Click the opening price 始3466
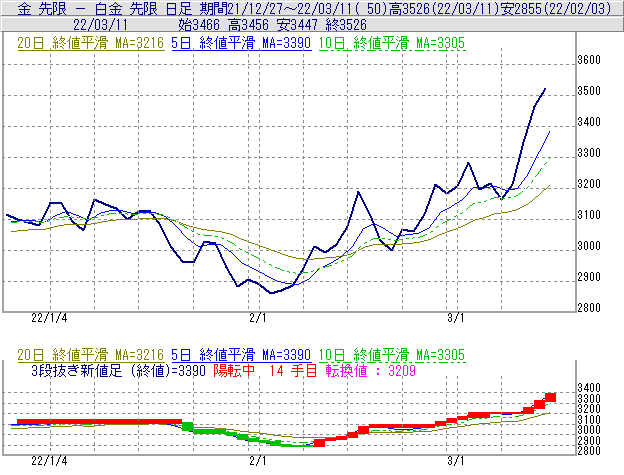Viewport: 624px width, 475px height. point(199,25)
